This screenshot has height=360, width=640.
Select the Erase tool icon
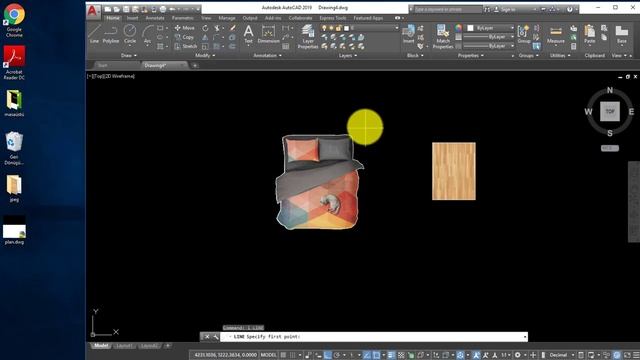pos(232,28)
